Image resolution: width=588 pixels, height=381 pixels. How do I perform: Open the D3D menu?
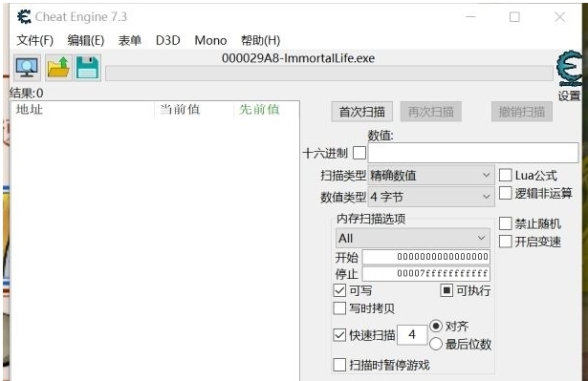[x=167, y=40]
